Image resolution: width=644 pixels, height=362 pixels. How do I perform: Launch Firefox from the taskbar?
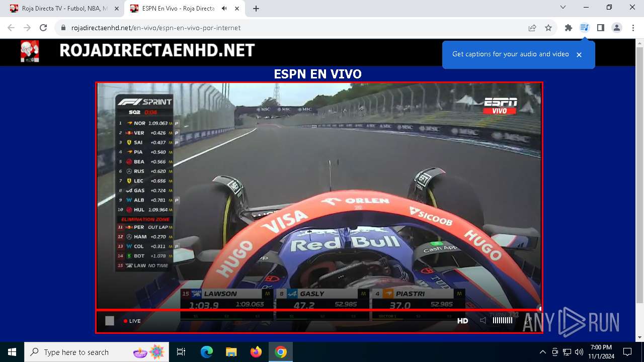[x=256, y=352]
